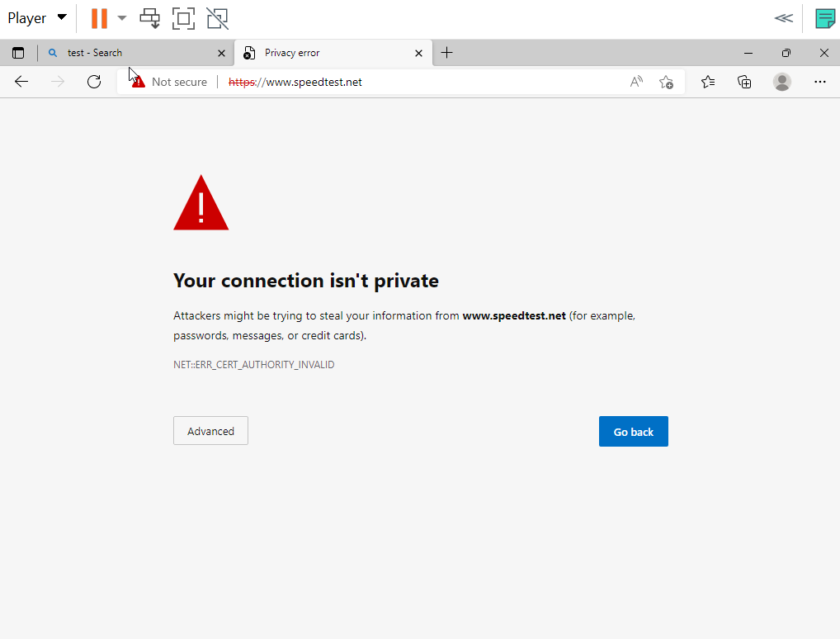840x639 pixels.
Task: Refresh the current page
Action: click(94, 82)
